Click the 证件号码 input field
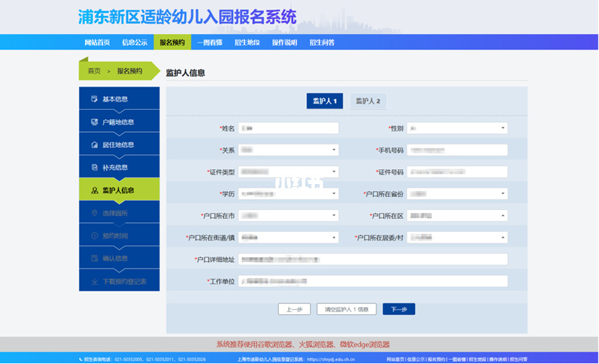The height and width of the screenshot is (364, 599). (457, 172)
